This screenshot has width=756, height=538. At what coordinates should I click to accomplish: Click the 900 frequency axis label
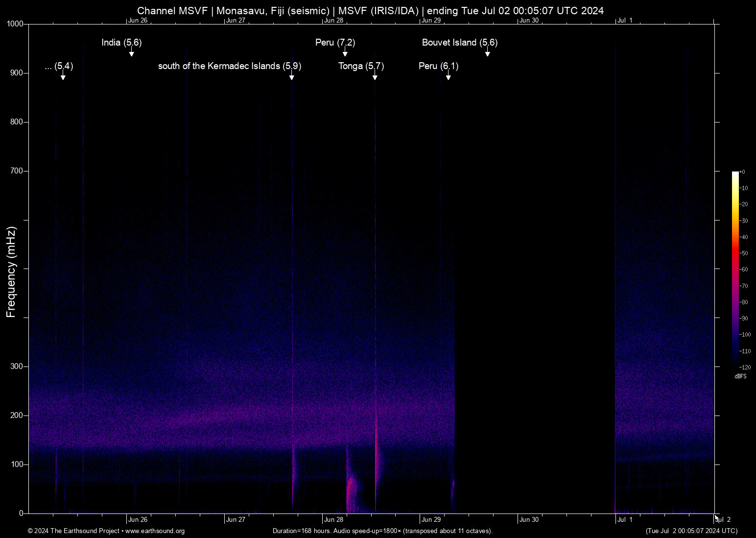point(17,73)
